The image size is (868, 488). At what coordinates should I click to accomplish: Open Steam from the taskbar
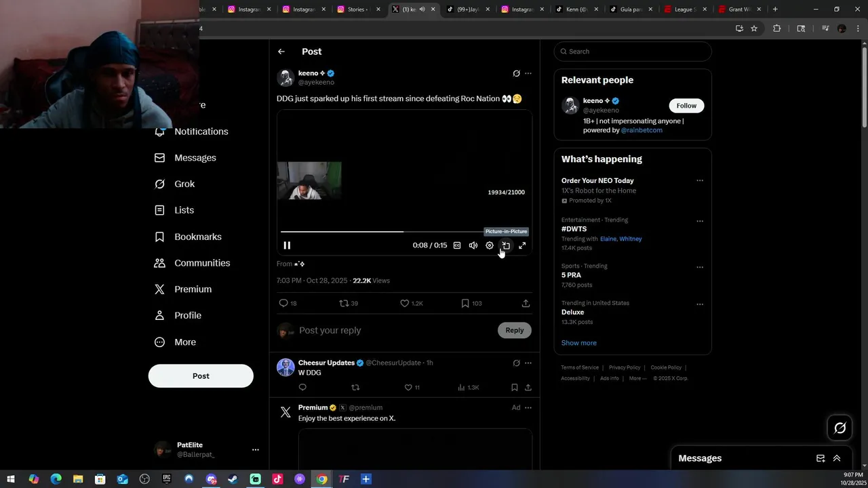tap(233, 479)
